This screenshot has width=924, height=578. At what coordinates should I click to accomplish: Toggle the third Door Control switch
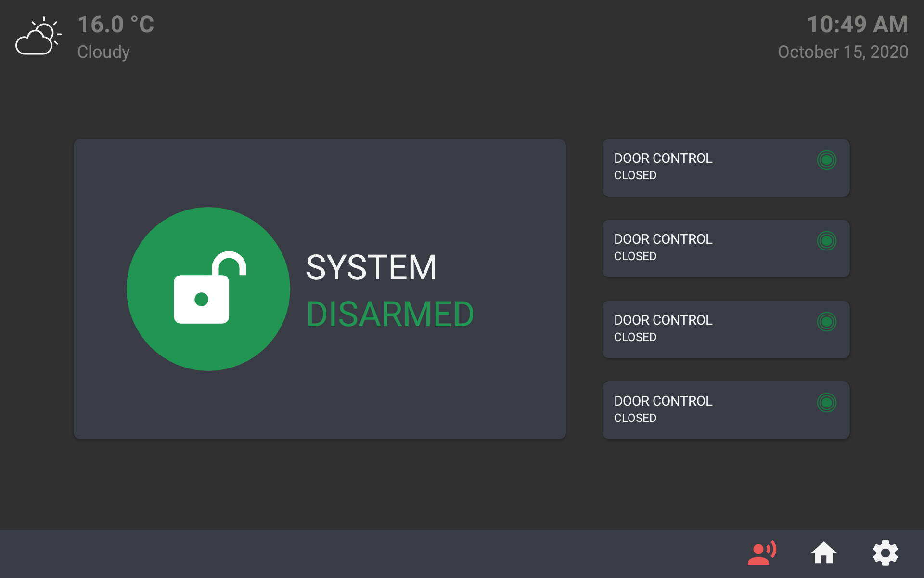coord(826,322)
